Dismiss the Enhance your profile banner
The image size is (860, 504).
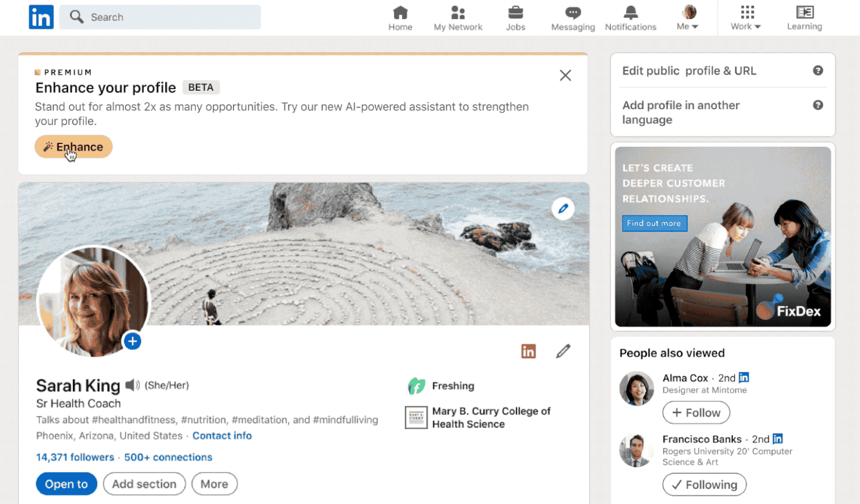[565, 75]
